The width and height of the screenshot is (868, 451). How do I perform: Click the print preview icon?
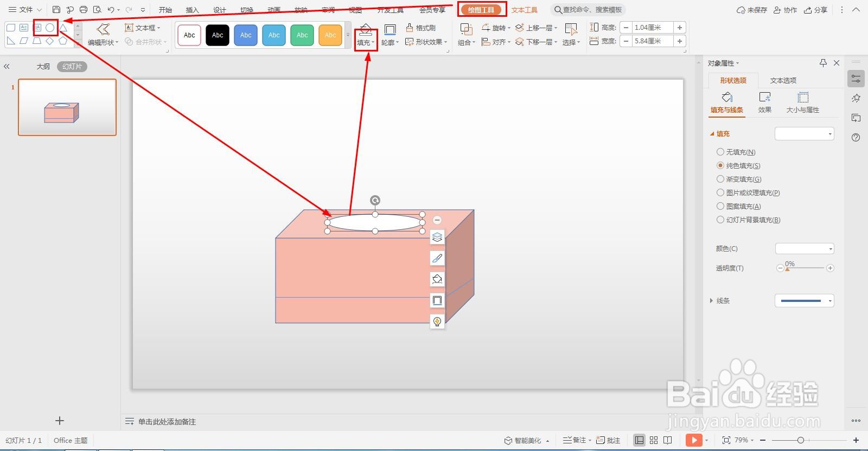tap(97, 10)
